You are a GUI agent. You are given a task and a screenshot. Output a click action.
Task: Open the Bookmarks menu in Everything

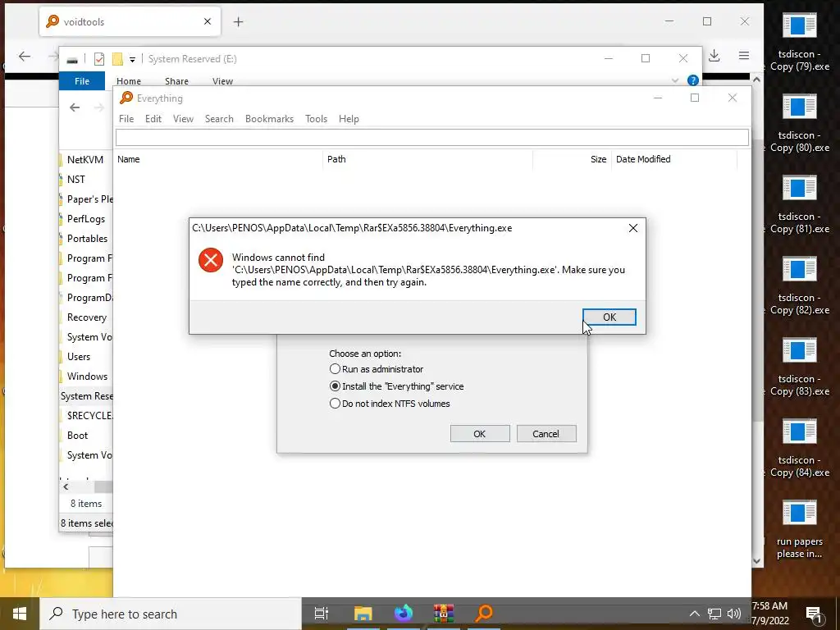(269, 119)
